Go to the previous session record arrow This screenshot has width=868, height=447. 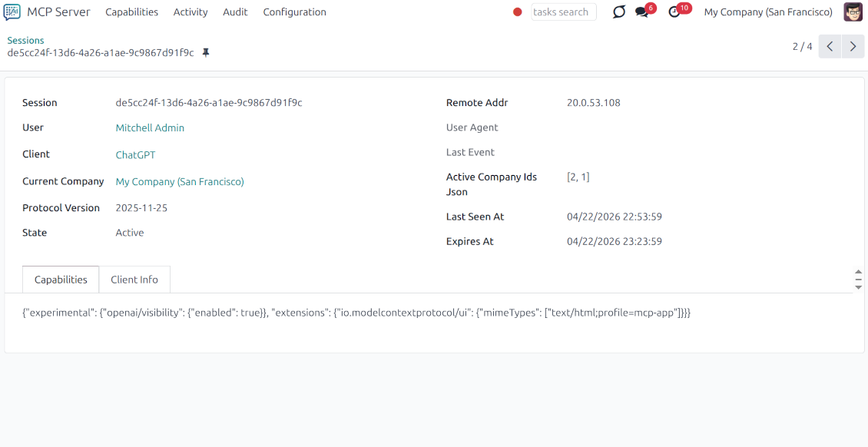830,46
